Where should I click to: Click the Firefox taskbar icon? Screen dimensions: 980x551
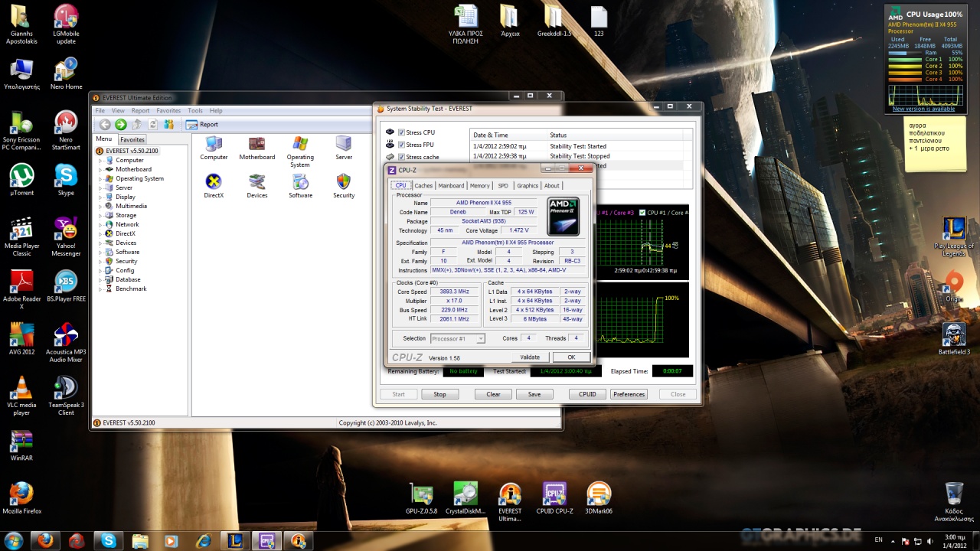[x=44, y=541]
